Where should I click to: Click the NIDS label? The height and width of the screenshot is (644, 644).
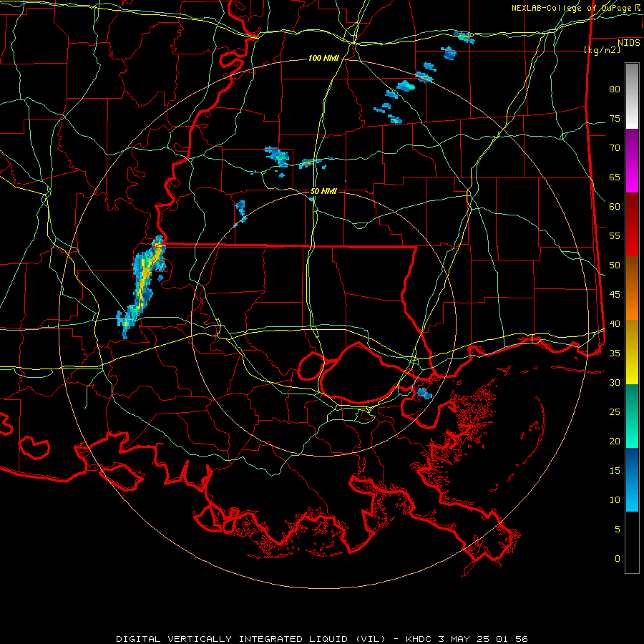click(628, 43)
